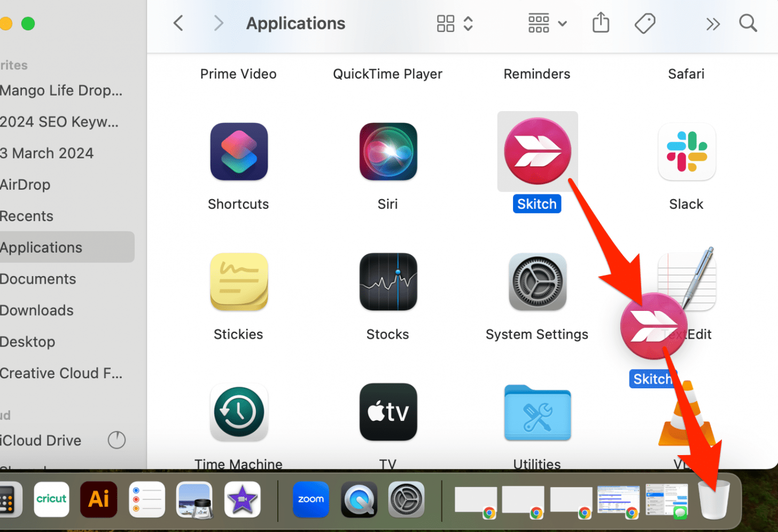
Task: Open Creative Cloud F... in the sidebar
Action: tap(61, 373)
